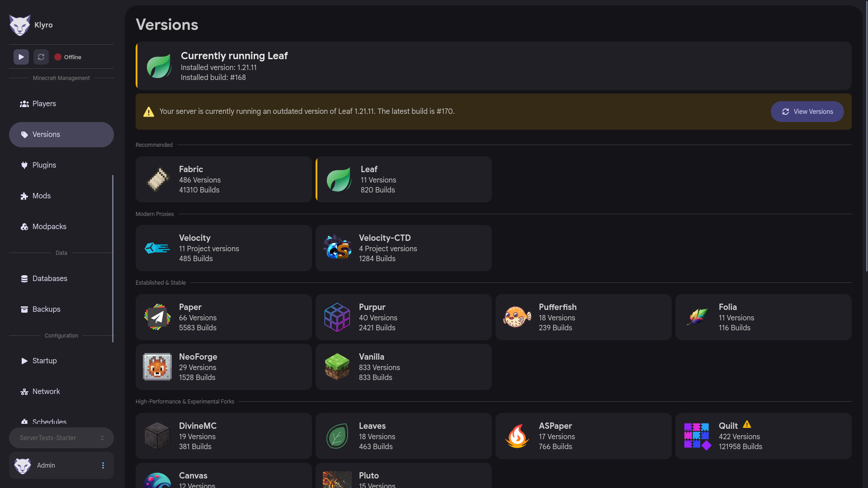Image resolution: width=868 pixels, height=488 pixels.
Task: Open the Plugins sidebar item
Action: point(61,165)
